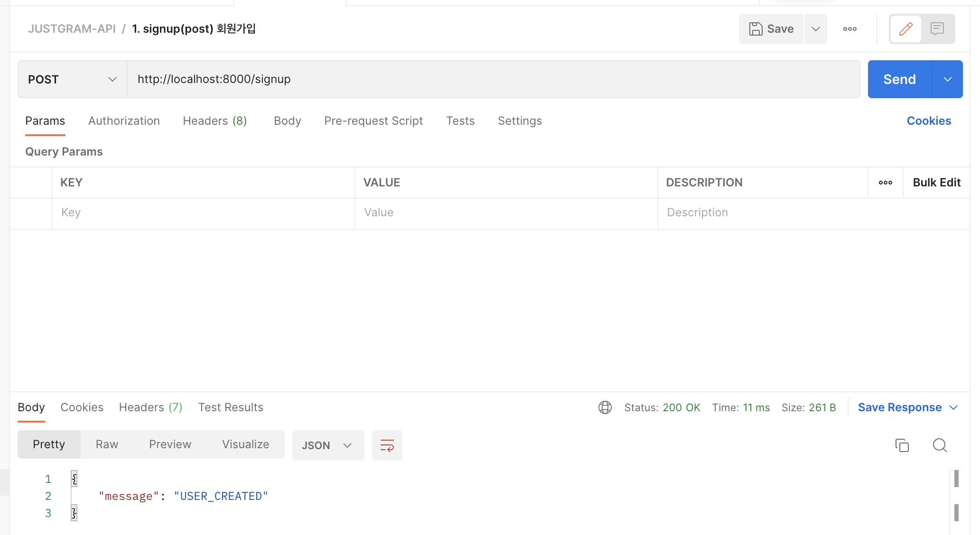The height and width of the screenshot is (535, 980).
Task: Toggle the line wrap icon in response
Action: [x=387, y=445]
